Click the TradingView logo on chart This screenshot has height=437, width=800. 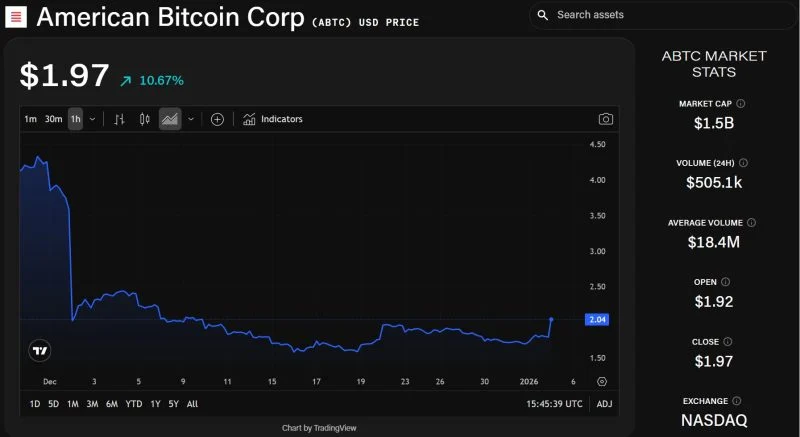pyautogui.click(x=39, y=351)
